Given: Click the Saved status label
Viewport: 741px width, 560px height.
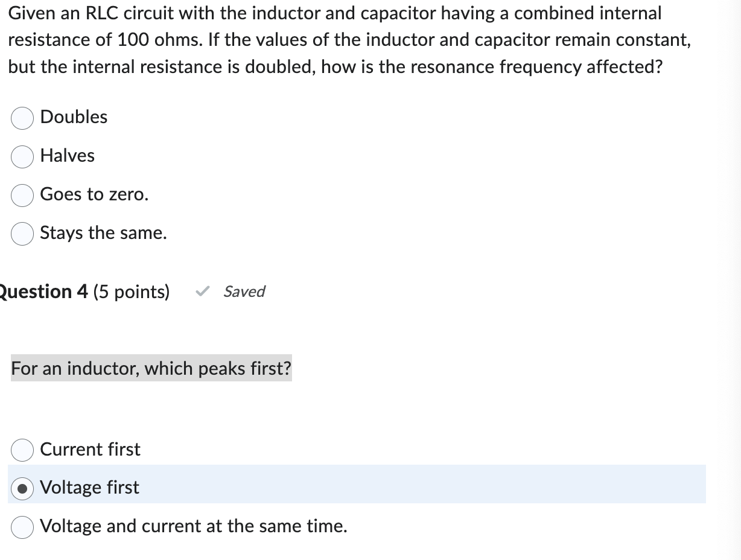Looking at the screenshot, I should click(x=244, y=291).
